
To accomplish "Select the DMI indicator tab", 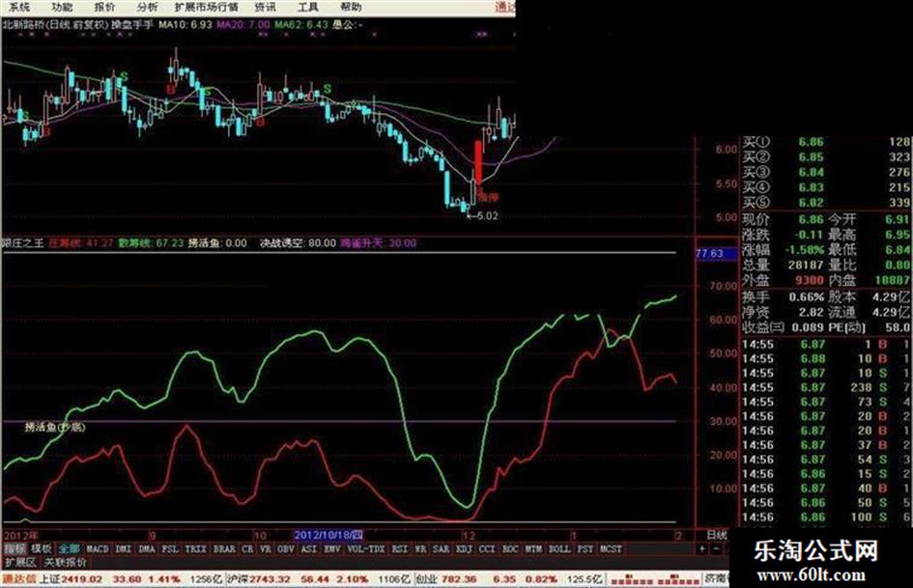I will pyautogui.click(x=124, y=549).
